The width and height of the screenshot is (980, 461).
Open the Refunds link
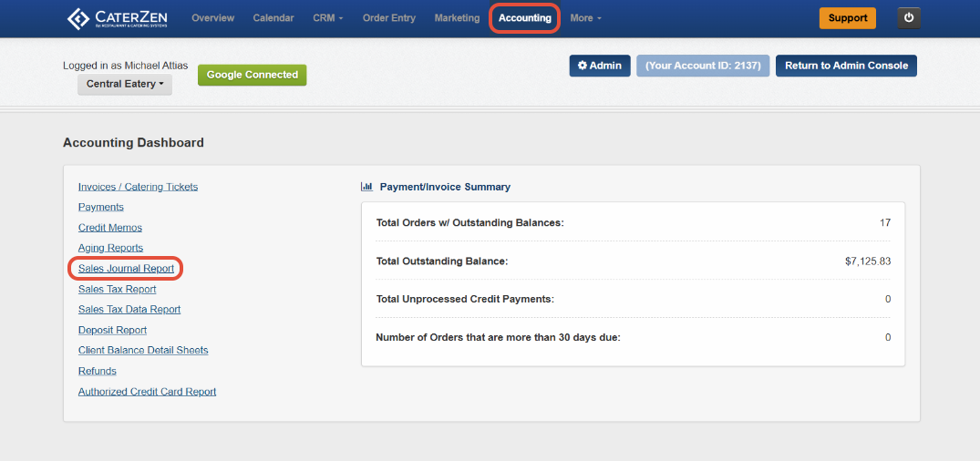97,371
